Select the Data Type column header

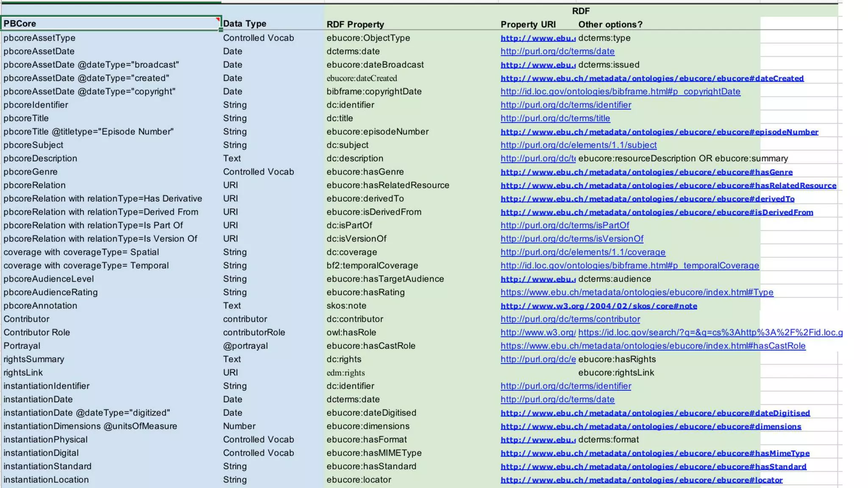pos(245,24)
